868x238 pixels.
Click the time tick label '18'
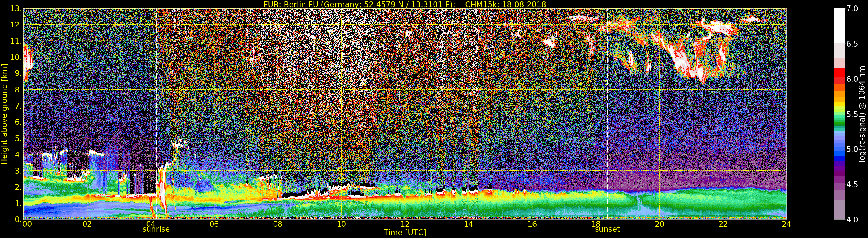[x=596, y=224]
